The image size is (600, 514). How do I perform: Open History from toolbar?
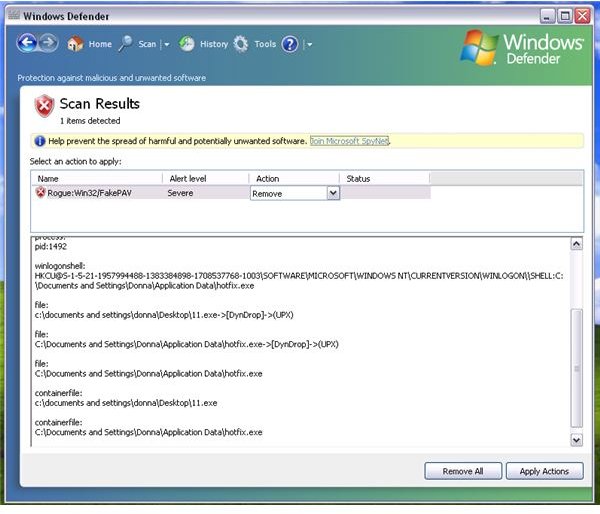tap(214, 44)
